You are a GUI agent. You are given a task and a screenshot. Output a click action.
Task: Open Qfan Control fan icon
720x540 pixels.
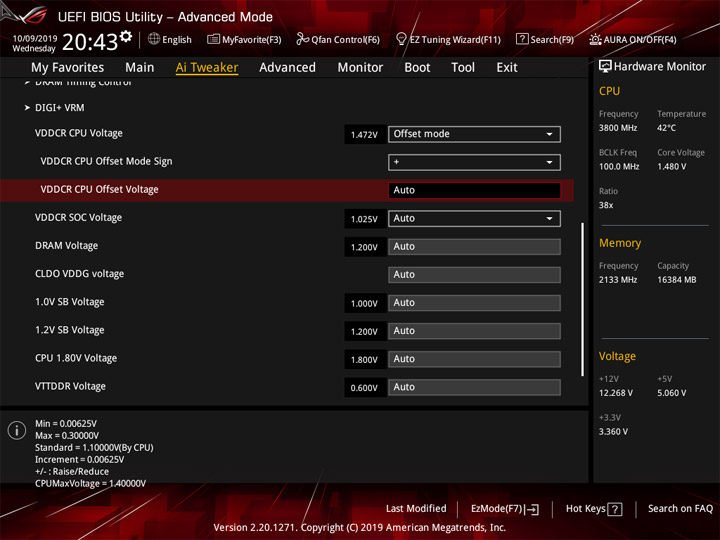[x=302, y=39]
